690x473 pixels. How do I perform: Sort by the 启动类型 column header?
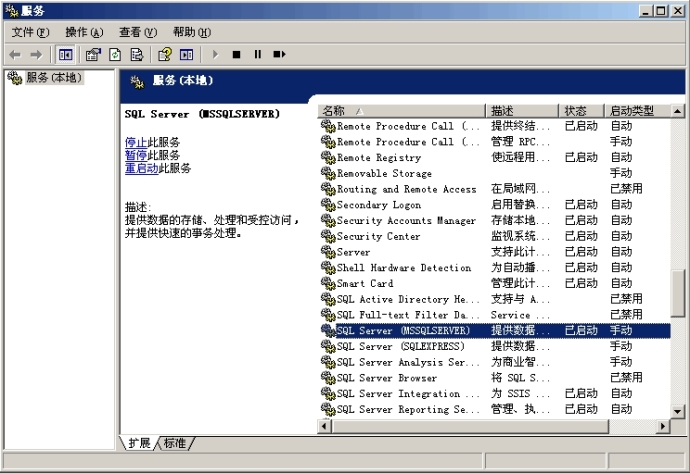point(637,110)
